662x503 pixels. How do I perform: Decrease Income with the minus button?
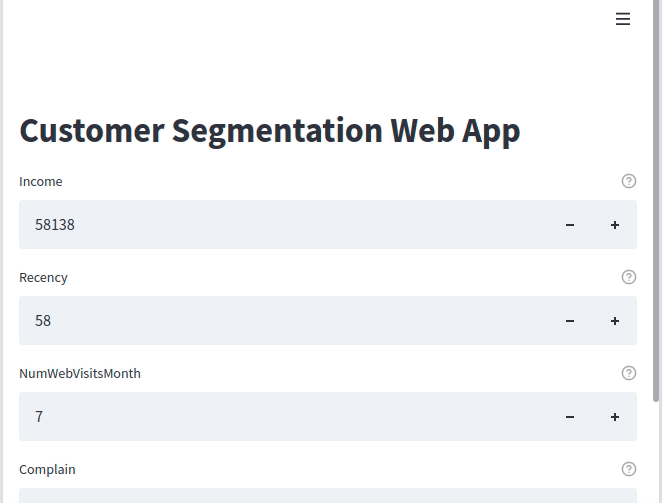point(570,225)
